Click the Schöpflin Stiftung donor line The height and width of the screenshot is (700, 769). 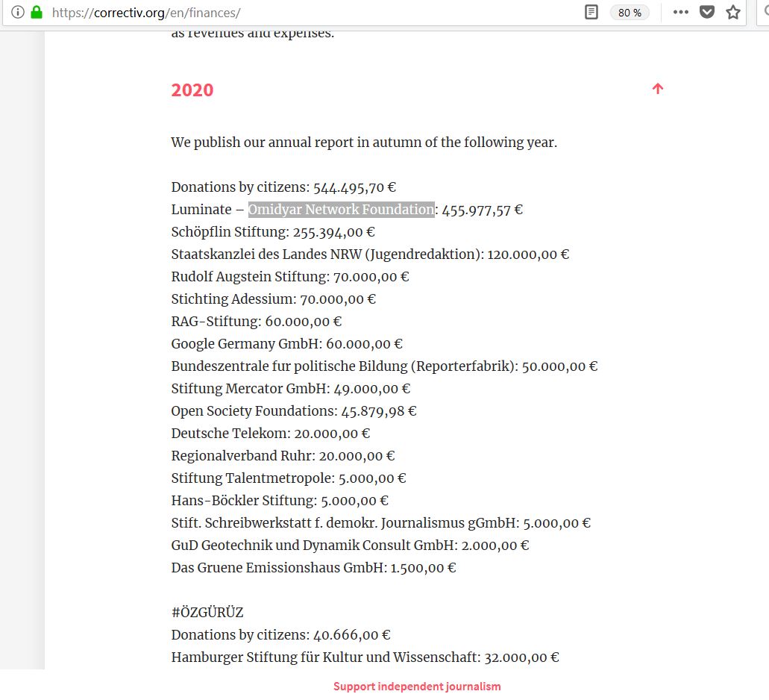[x=273, y=232]
